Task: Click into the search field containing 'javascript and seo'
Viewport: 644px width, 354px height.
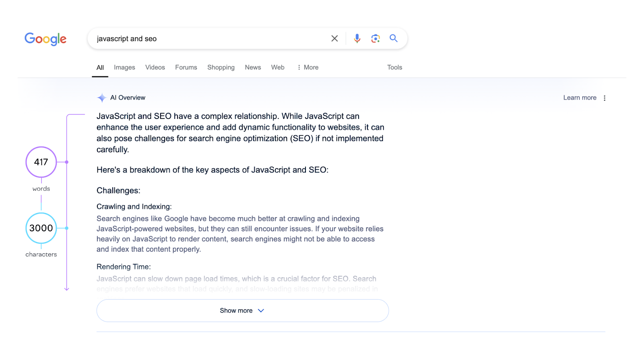Action: pyautogui.click(x=209, y=39)
